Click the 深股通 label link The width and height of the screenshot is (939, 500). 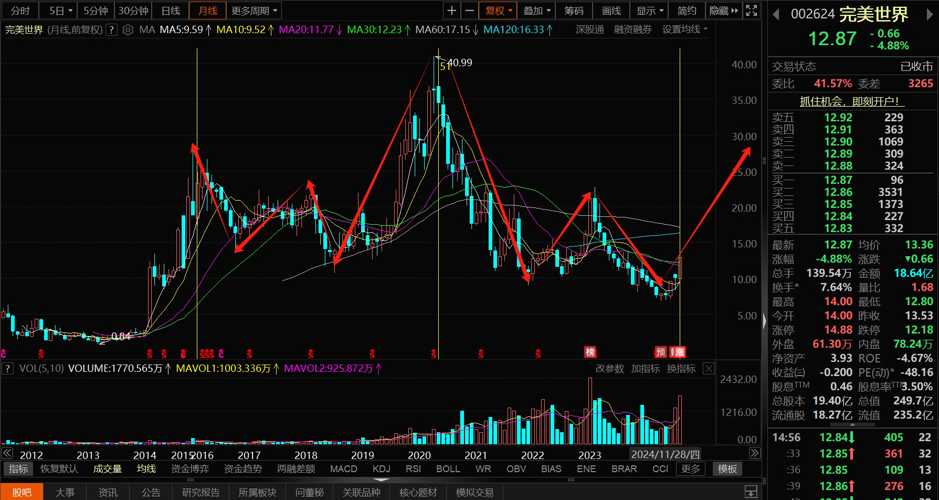(x=590, y=29)
